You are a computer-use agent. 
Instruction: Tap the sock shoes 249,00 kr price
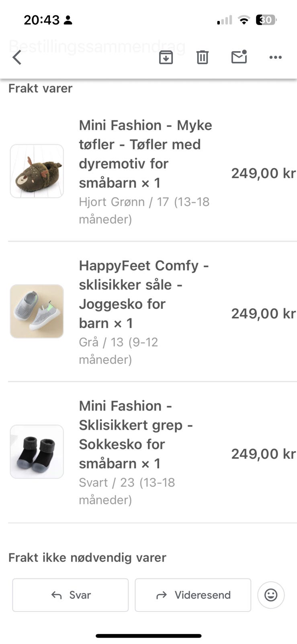263,454
